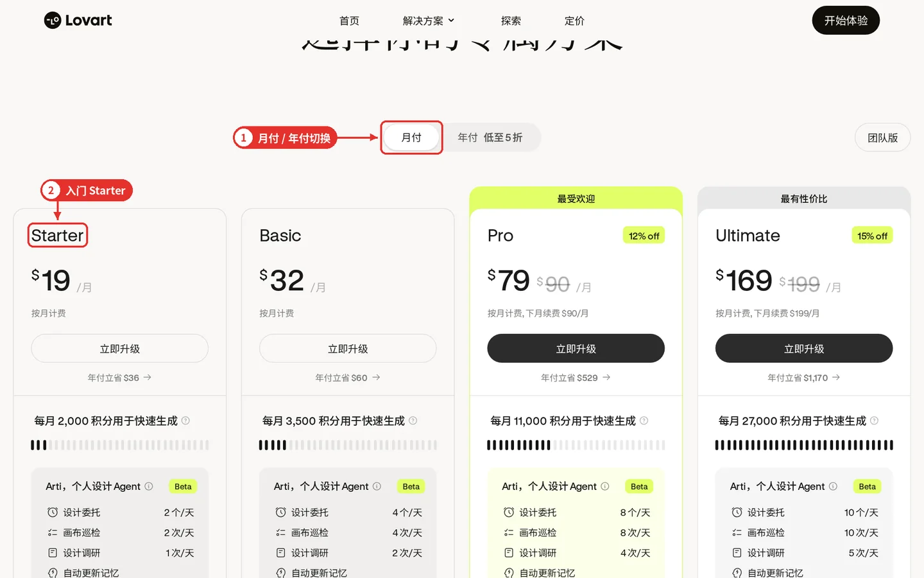Open the 团队版 plan option
924x578 pixels.
pyautogui.click(x=882, y=137)
